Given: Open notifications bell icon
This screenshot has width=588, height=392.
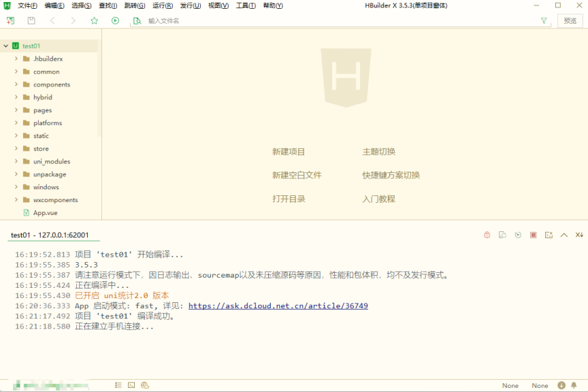Looking at the screenshot, I should point(574,385).
